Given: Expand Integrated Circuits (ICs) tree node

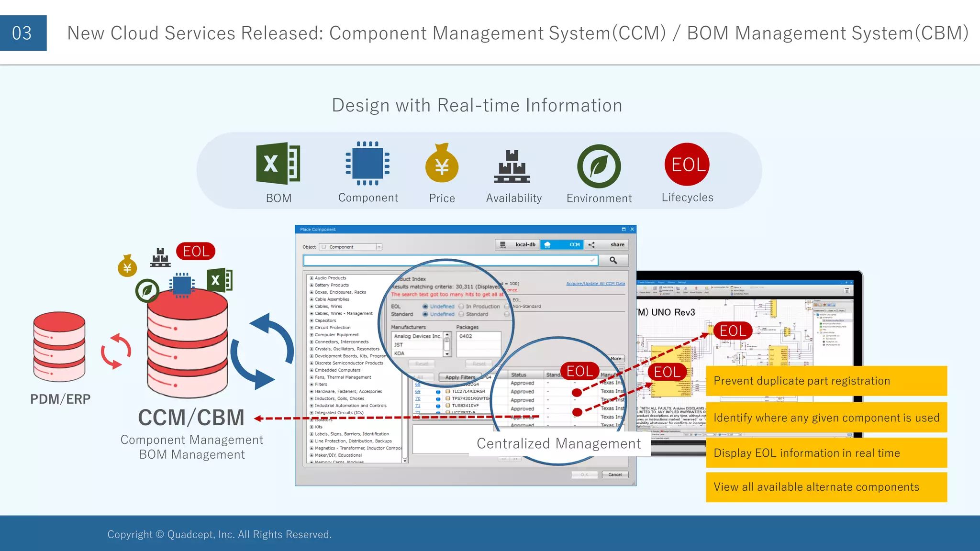Looking at the screenshot, I should (x=312, y=412).
